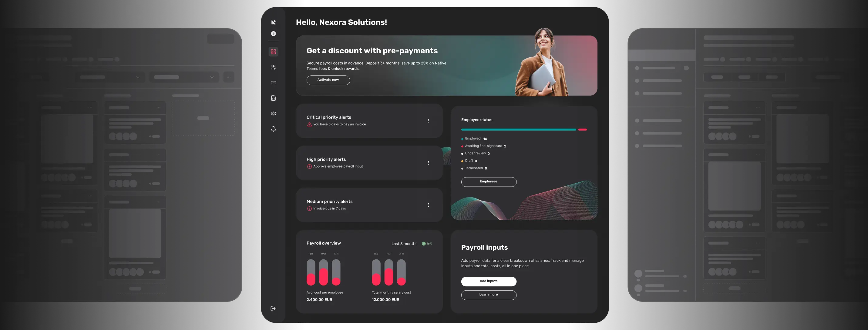Open the payments cash icon
868x330 pixels.
point(273,82)
